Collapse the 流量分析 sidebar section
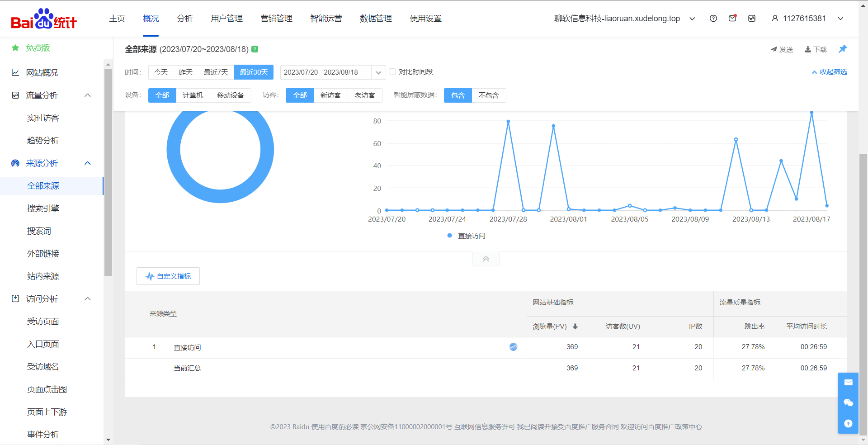Image resolution: width=868 pixels, height=445 pixels. pos(88,95)
